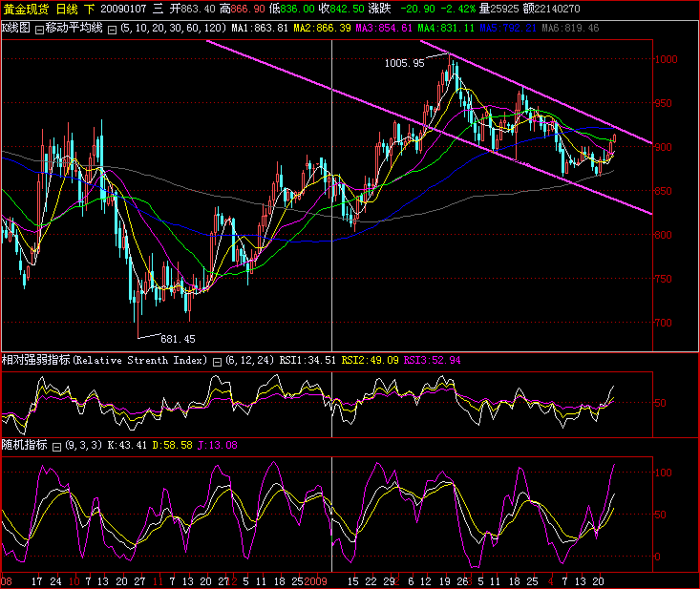This screenshot has width=700, height=589.
Task: Click the green MA4:831.11 value
Action: click(x=446, y=28)
